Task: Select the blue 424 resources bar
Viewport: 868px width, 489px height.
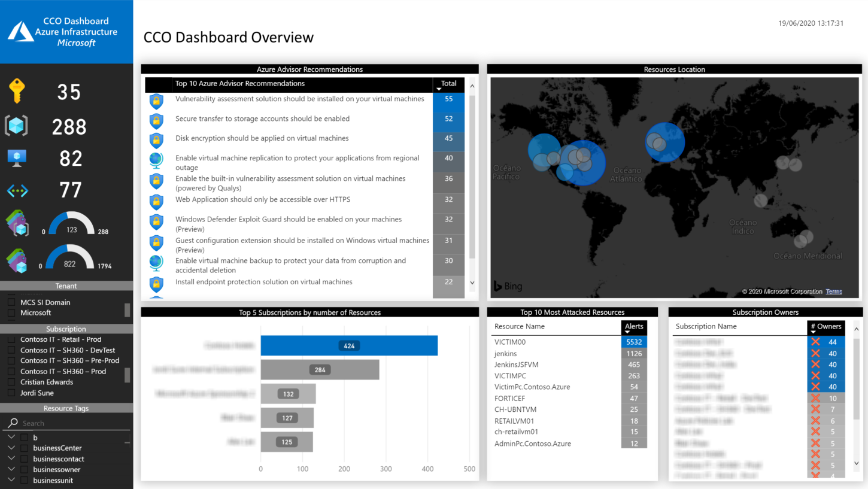Action: (x=349, y=345)
